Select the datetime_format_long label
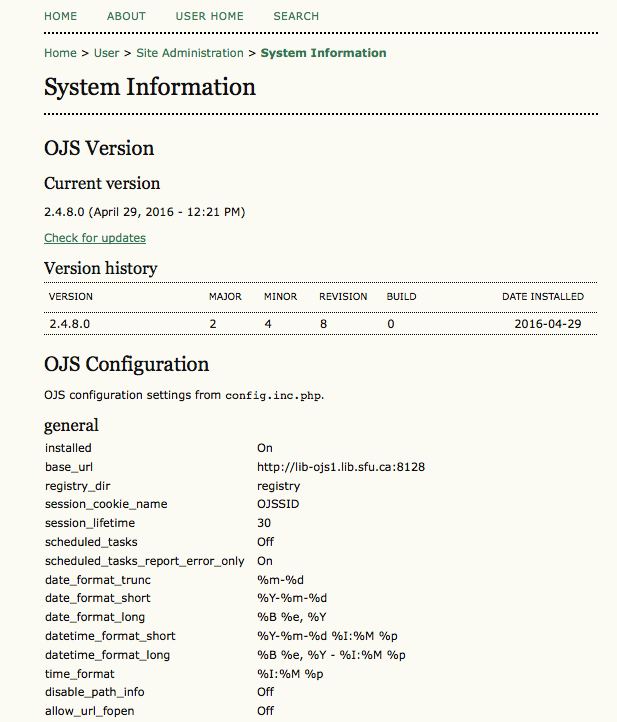Viewport: 617px width, 722px height. (x=107, y=655)
